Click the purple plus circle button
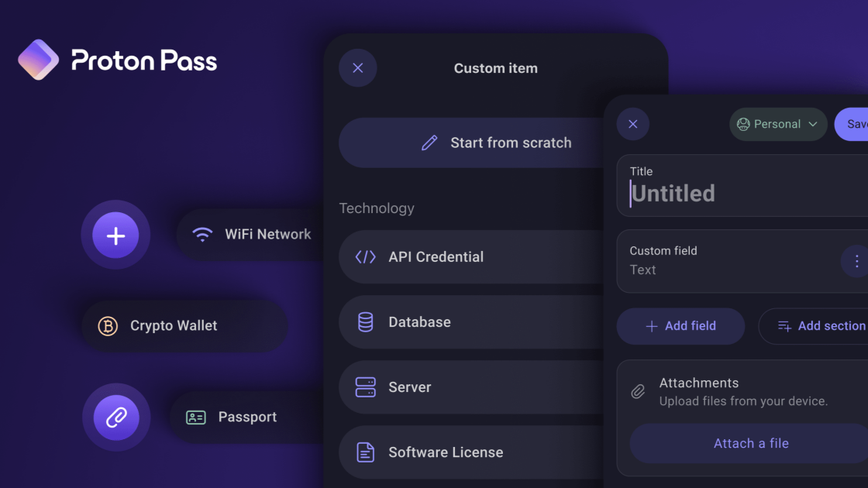868x488 pixels. (x=115, y=235)
